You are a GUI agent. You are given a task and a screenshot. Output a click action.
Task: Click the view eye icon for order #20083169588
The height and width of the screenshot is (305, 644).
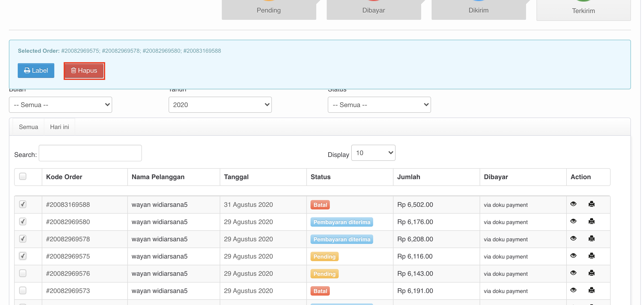[573, 204]
